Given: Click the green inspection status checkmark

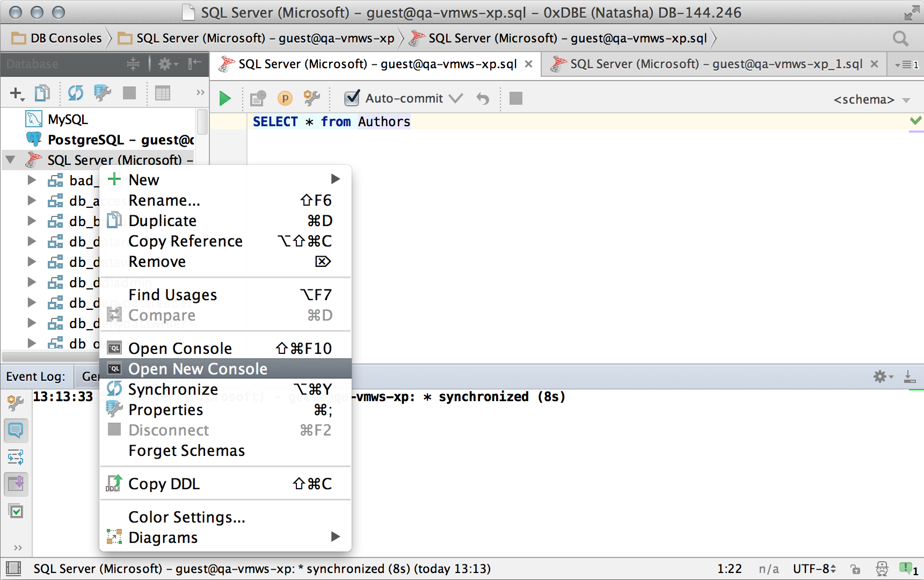Looking at the screenshot, I should click(x=916, y=120).
